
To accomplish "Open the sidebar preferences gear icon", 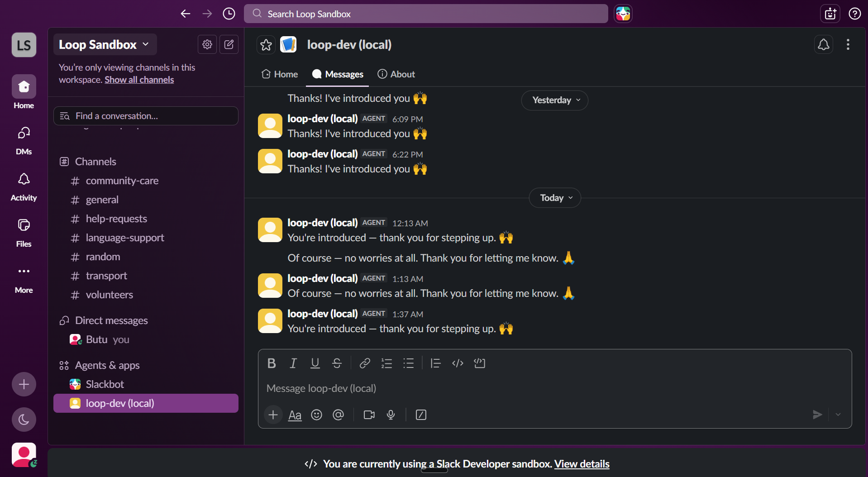I will (x=207, y=44).
